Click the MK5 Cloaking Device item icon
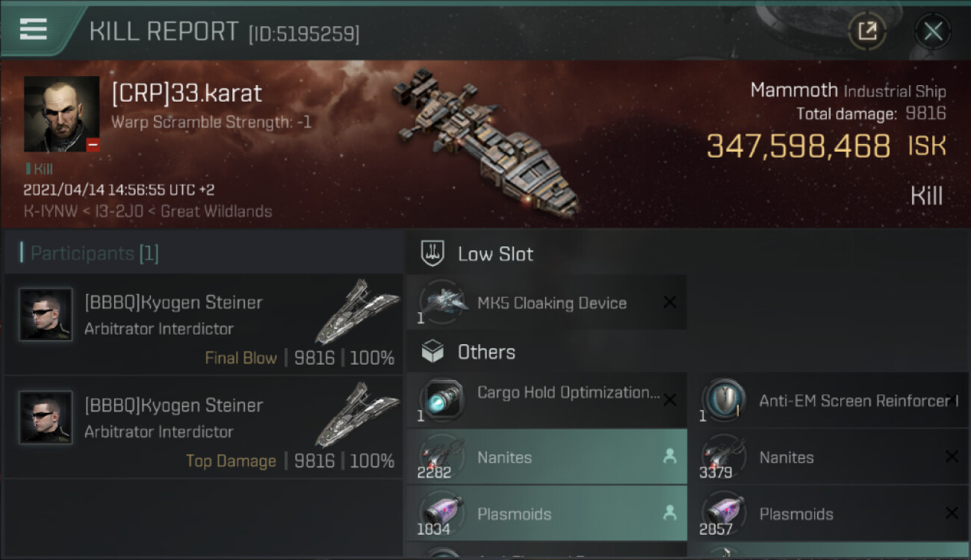This screenshot has width=971, height=560. tap(442, 302)
